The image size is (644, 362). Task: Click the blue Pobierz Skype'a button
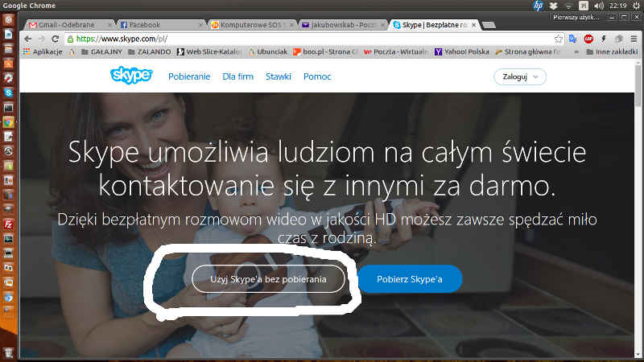[x=410, y=279]
